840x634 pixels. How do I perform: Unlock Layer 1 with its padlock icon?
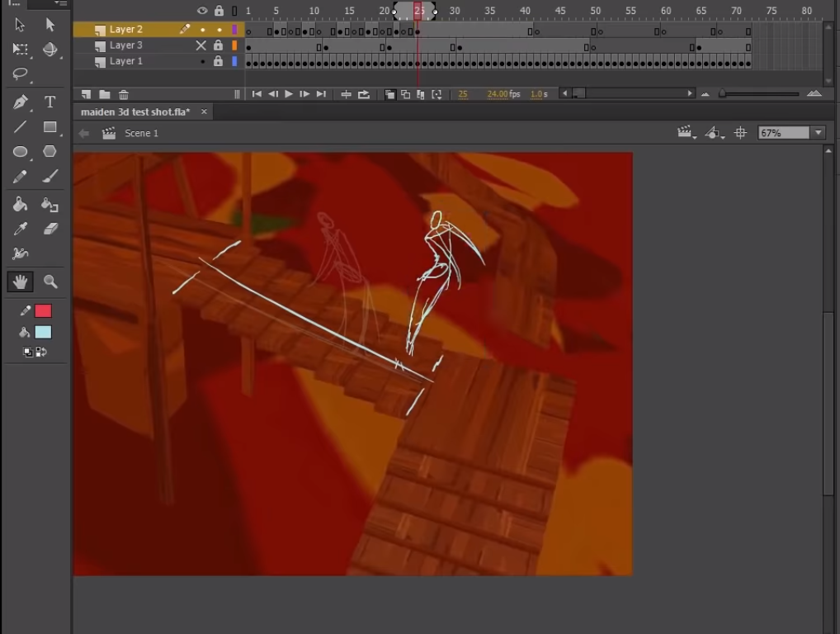coord(218,61)
